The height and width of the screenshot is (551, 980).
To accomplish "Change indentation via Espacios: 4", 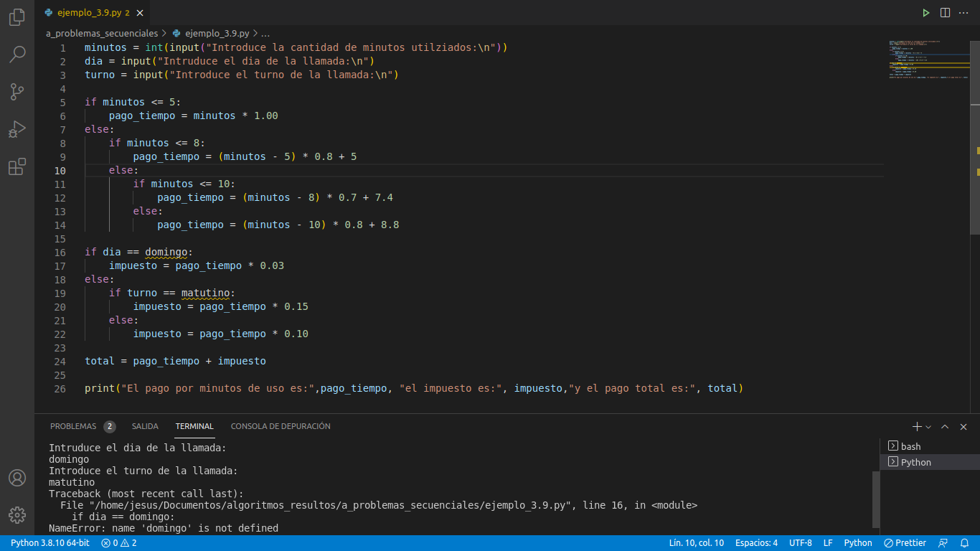I will [x=756, y=543].
